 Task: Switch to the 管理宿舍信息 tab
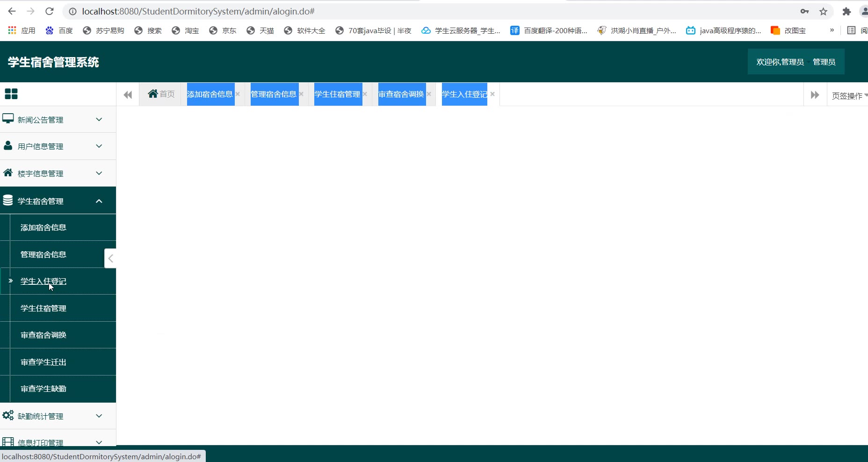pos(274,94)
